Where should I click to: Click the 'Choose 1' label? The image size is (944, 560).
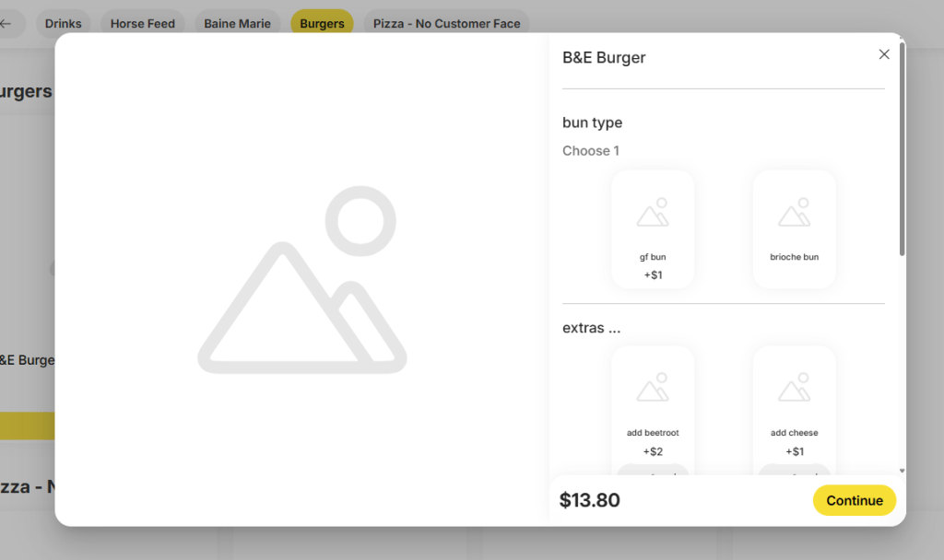[x=591, y=151]
